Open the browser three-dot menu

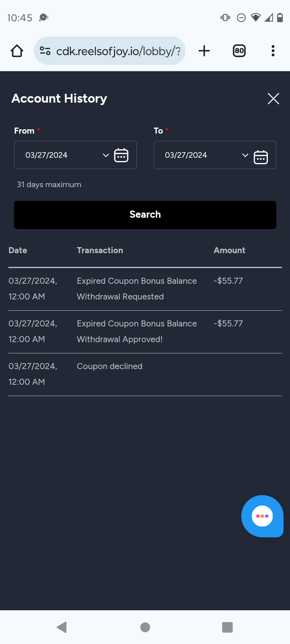pos(273,51)
